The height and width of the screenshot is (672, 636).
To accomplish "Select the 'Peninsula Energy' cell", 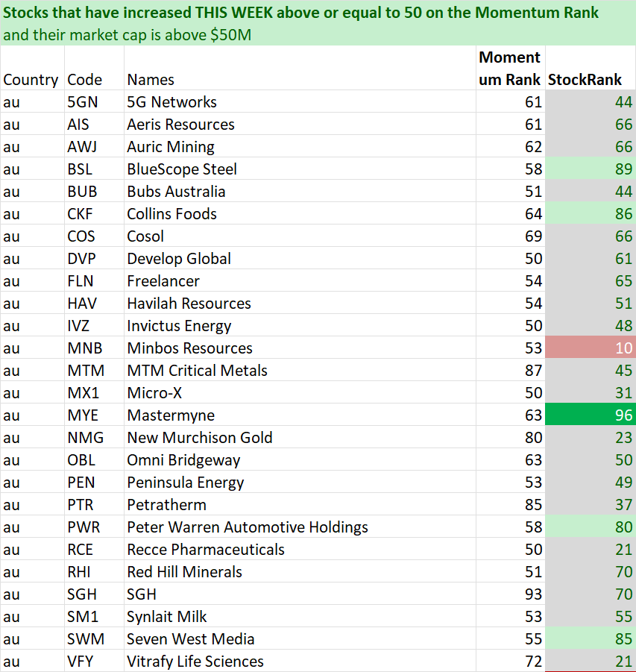I will [300, 482].
